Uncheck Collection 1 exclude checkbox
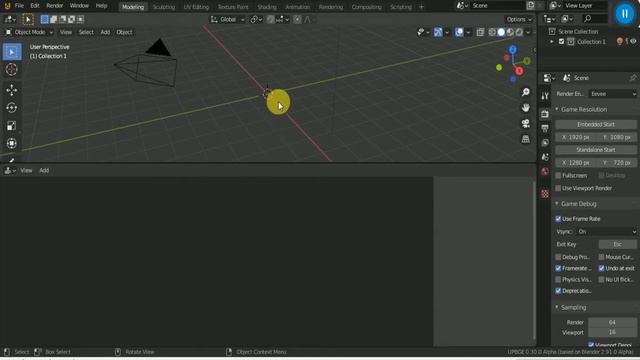Image resolution: width=640 pixels, height=360 pixels. pos(562,42)
